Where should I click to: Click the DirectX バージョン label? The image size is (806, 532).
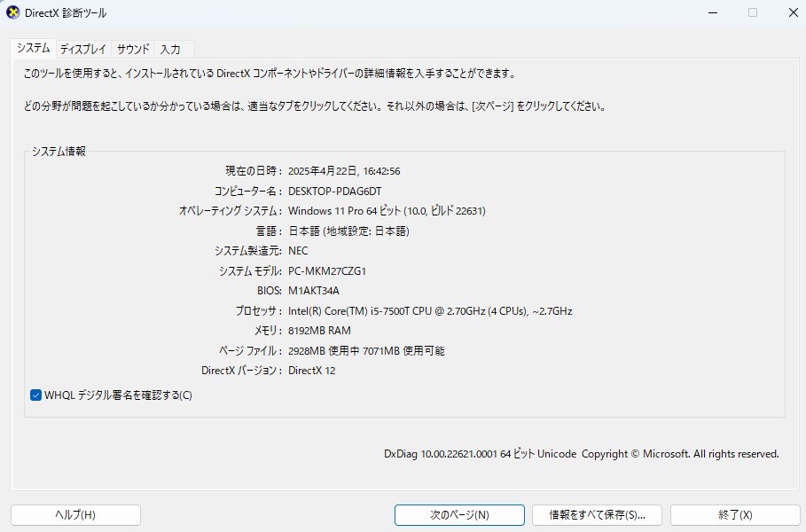click(241, 371)
